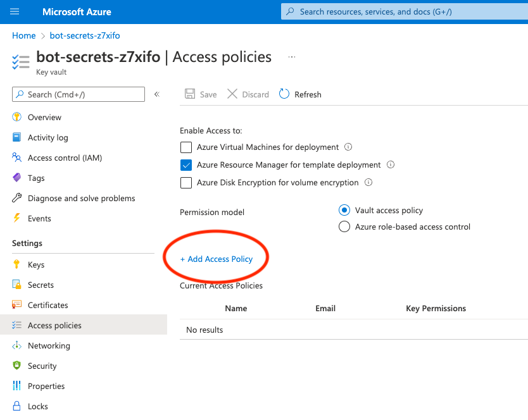The image size is (528, 420).
Task: Click the Locks padlock icon
Action: click(x=16, y=406)
